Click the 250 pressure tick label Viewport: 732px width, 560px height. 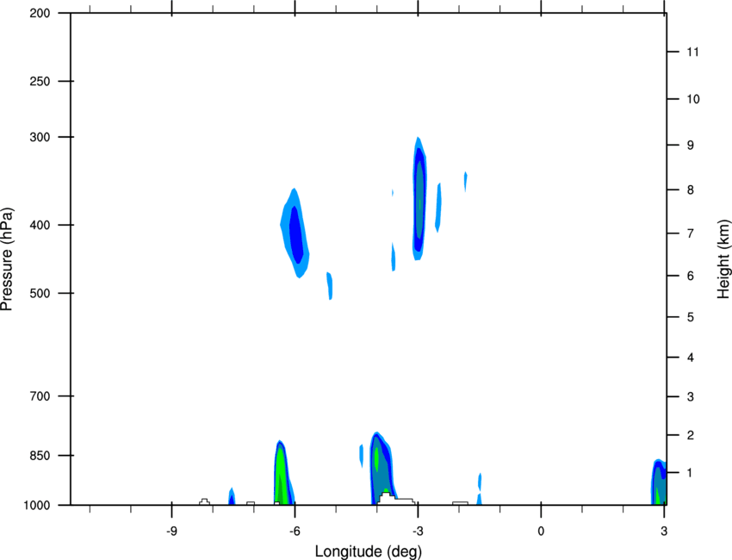[x=40, y=81]
